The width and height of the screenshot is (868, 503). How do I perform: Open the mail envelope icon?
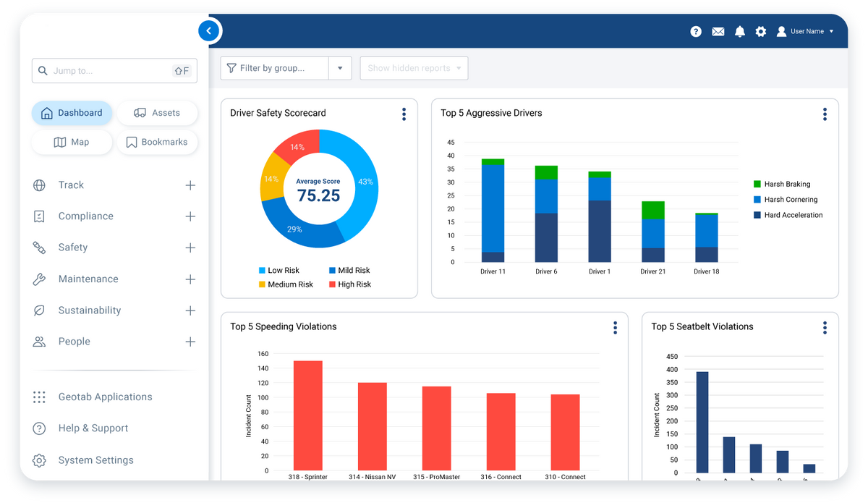point(718,32)
